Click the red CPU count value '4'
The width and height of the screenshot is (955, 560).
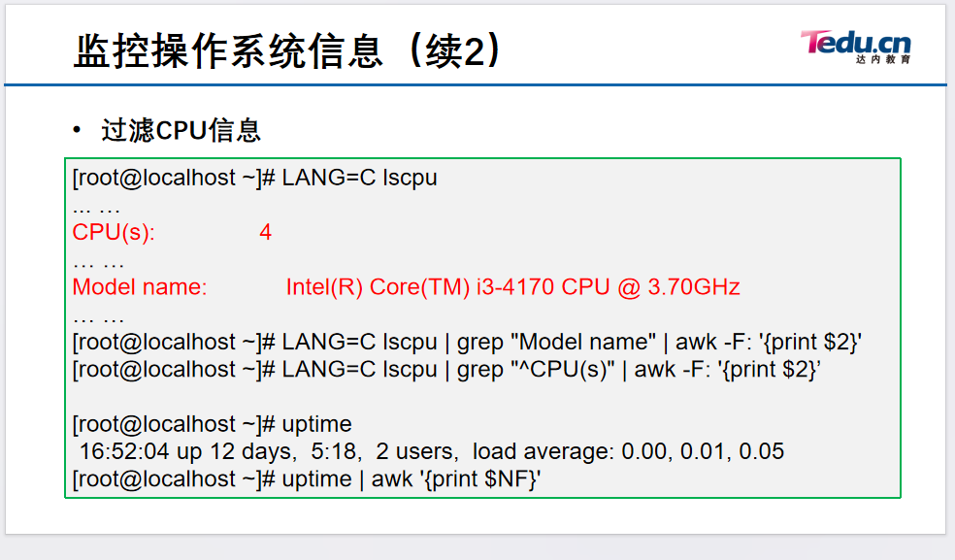coord(266,232)
